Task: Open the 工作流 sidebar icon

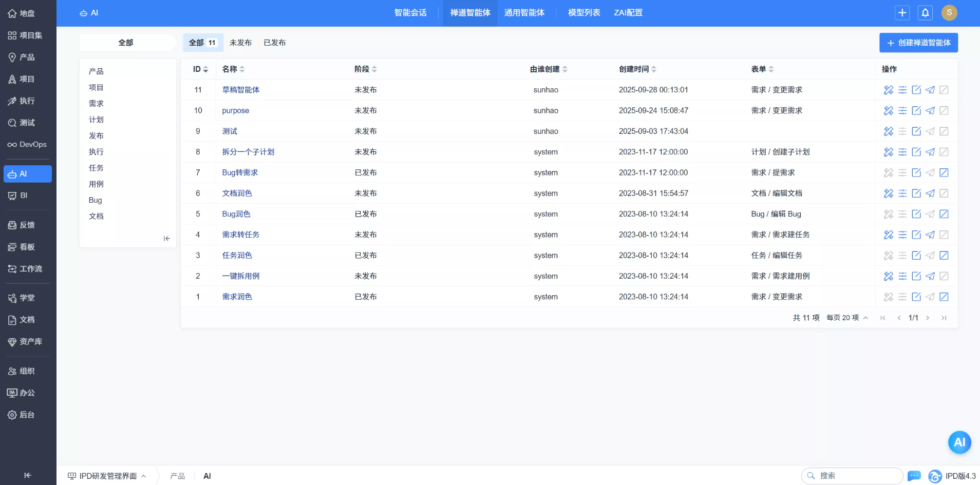Action: (x=26, y=268)
